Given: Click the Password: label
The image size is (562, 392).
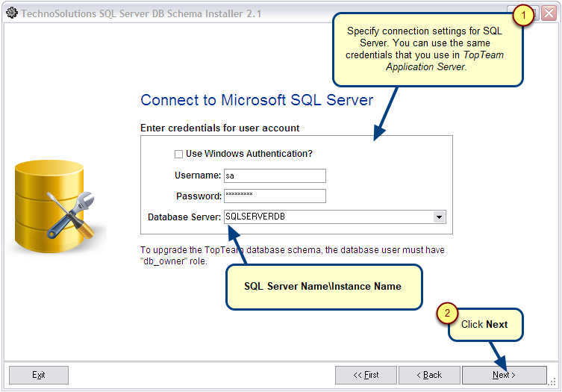Looking at the screenshot, I should point(199,196).
